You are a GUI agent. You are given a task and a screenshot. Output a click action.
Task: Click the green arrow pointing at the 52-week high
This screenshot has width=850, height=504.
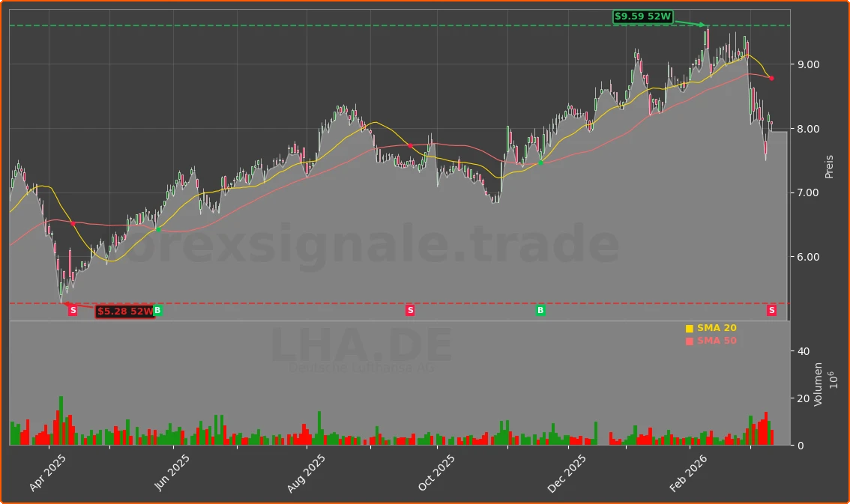[690, 23]
